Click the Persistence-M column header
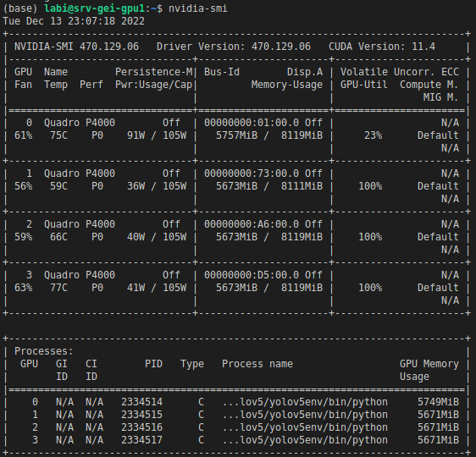Viewport: 476px width, 457px height. click(x=153, y=72)
